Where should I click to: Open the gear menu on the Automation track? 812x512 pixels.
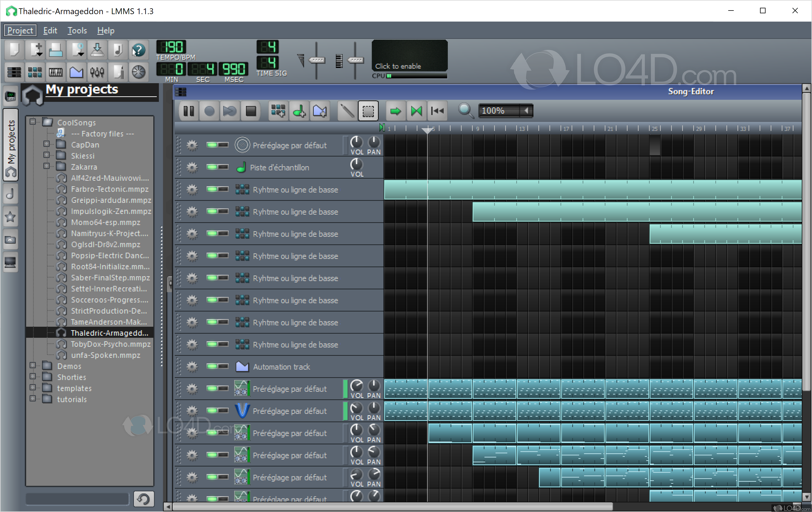pos(192,366)
